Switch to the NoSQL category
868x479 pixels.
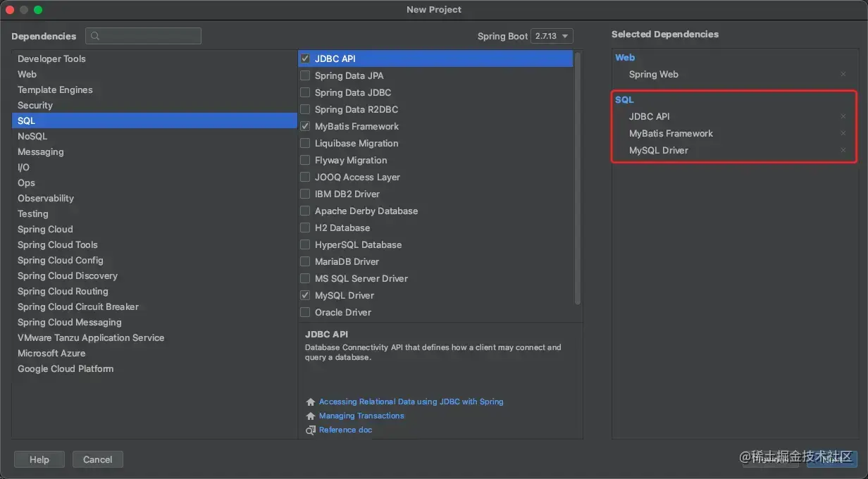(154, 136)
